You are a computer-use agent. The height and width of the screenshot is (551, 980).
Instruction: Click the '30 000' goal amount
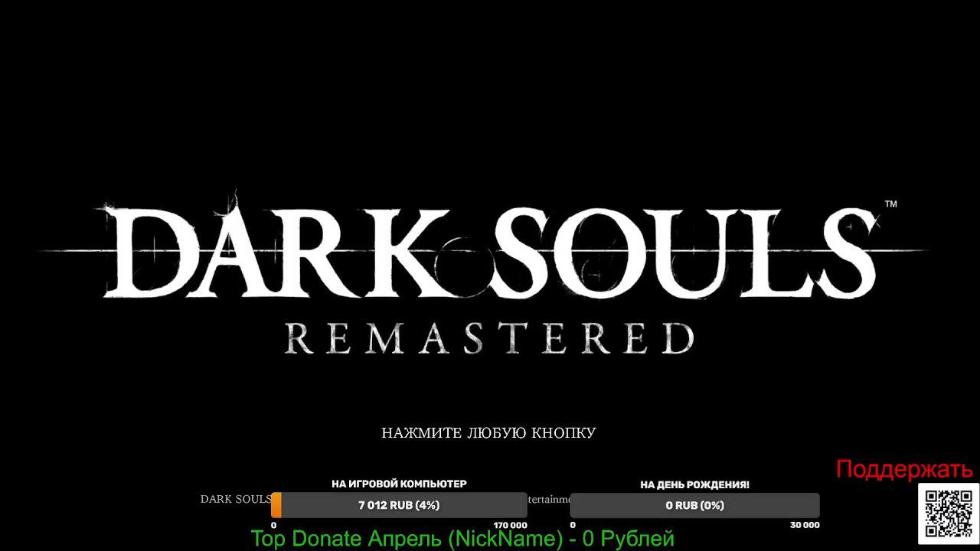pos(805,526)
